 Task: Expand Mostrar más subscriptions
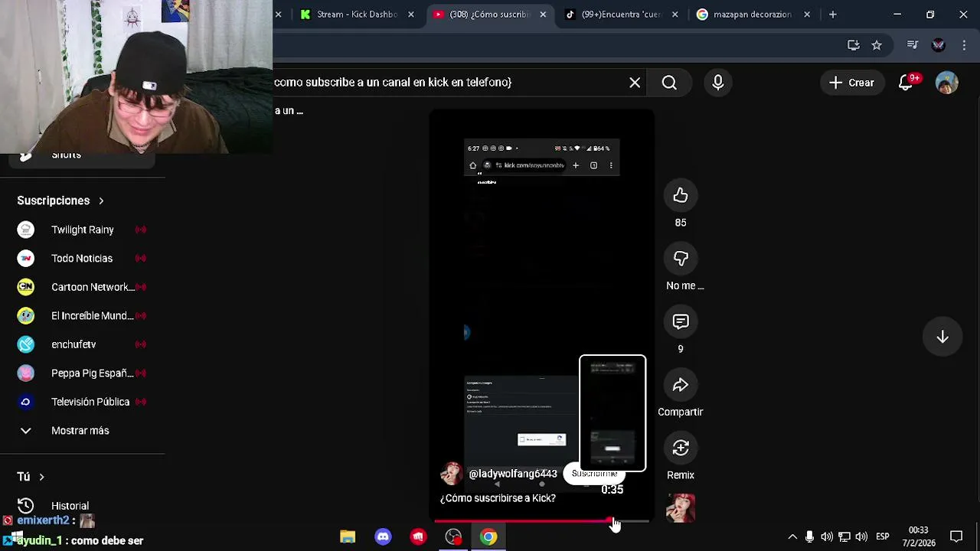[x=83, y=431]
